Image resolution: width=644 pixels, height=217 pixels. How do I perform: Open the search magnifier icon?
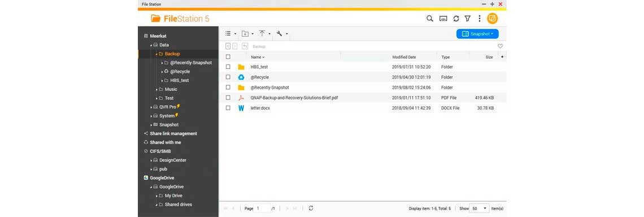(429, 19)
